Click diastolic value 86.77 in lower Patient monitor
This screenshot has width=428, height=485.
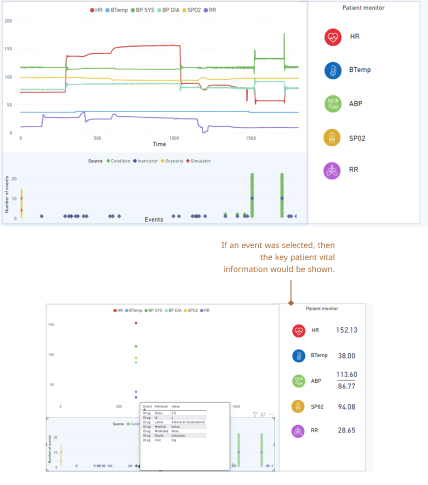(x=347, y=386)
